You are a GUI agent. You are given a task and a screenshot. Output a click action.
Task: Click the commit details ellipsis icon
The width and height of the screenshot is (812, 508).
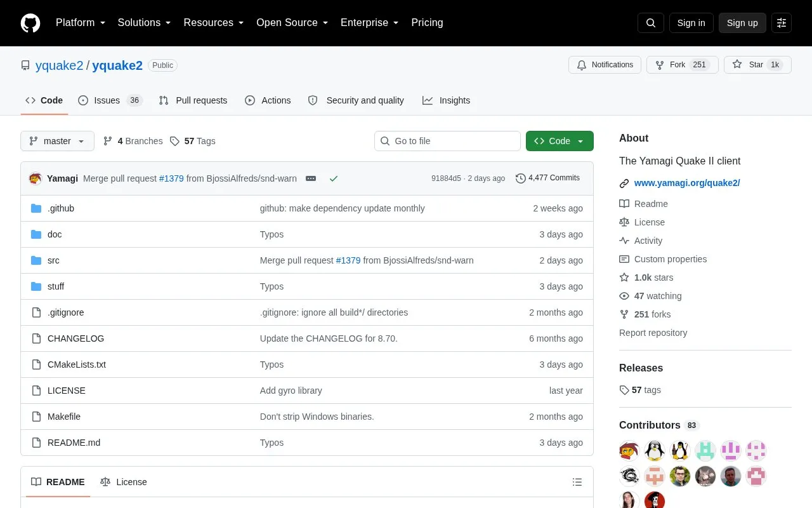pyautogui.click(x=311, y=178)
